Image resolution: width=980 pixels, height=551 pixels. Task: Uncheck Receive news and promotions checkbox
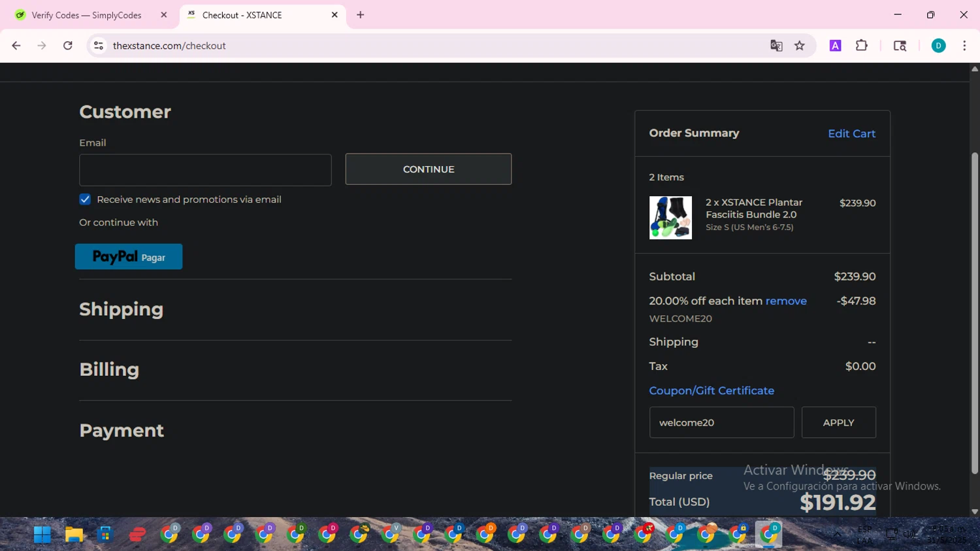(x=85, y=199)
